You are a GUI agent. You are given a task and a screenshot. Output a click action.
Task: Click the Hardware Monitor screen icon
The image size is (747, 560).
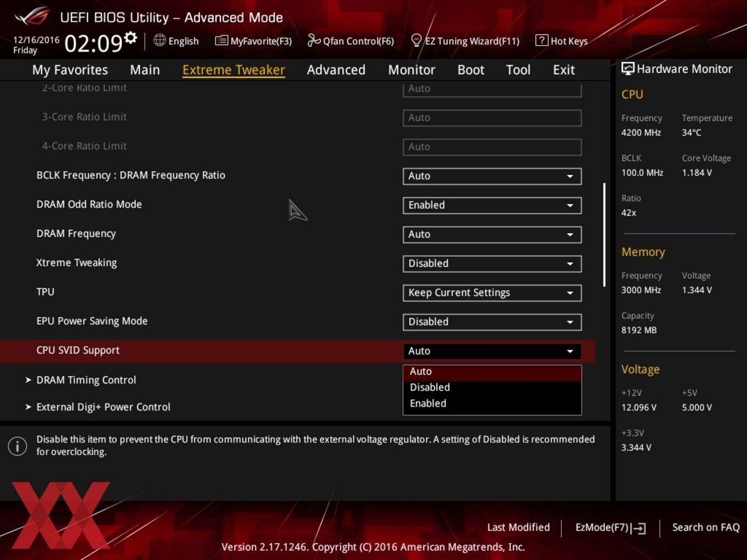click(x=628, y=69)
